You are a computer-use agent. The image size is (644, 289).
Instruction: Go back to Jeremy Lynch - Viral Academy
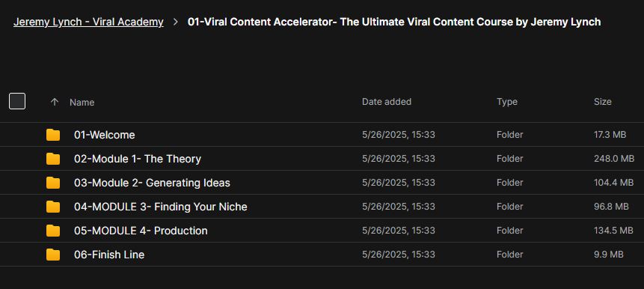point(88,22)
